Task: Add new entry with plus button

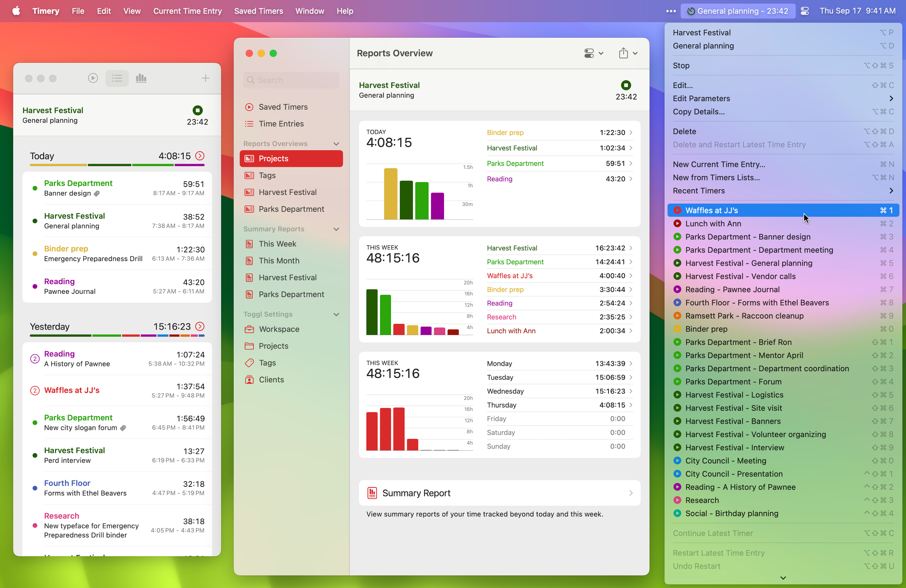Action: 206,78
